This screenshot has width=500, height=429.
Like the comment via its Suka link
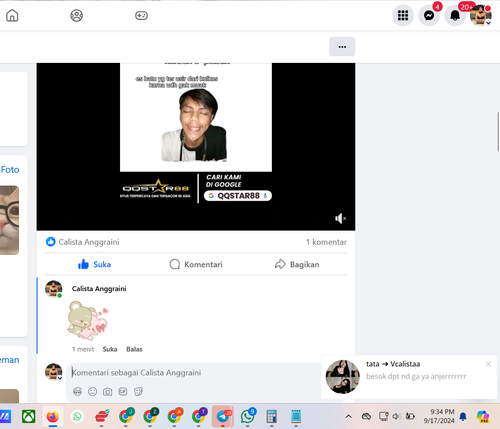110,349
